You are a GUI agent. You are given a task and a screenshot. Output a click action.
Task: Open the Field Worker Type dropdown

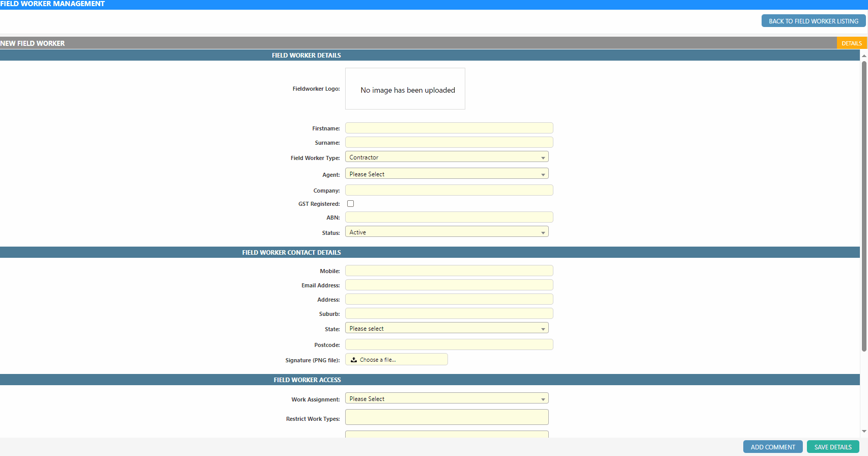[x=447, y=157]
